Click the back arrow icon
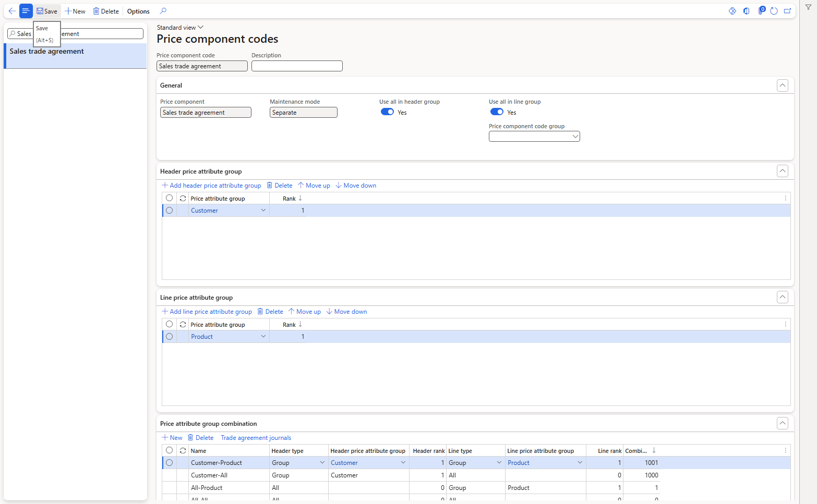This screenshot has width=817, height=504. 12,11
